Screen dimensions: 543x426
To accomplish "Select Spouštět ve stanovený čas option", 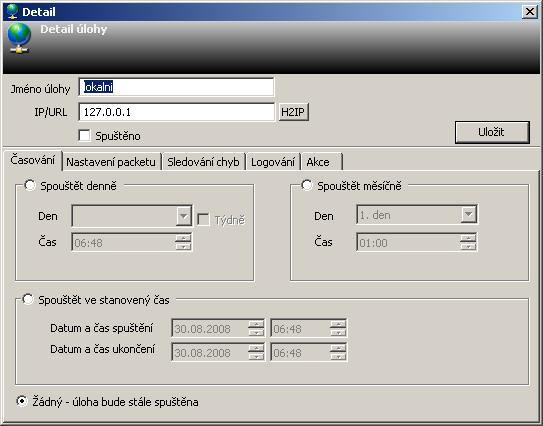I will [x=28, y=299].
